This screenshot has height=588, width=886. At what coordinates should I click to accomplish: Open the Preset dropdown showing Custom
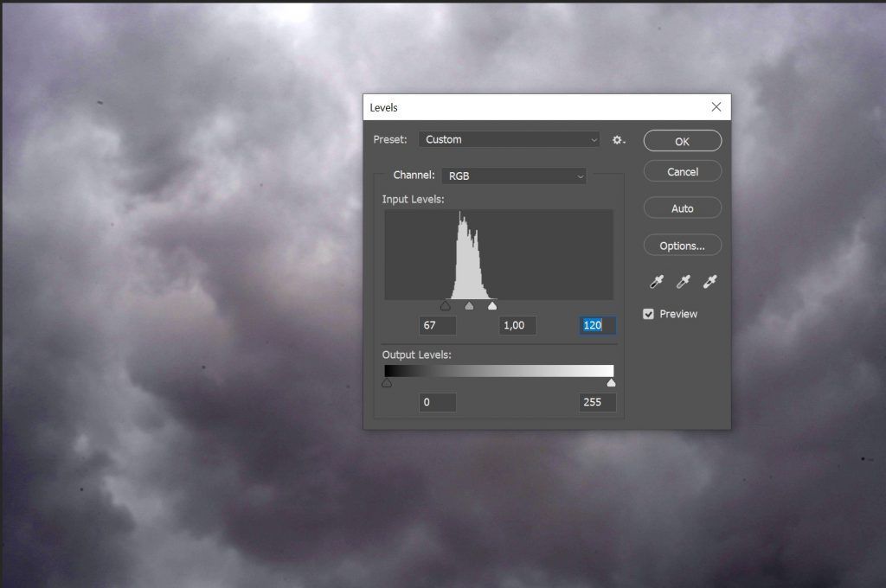pos(509,139)
